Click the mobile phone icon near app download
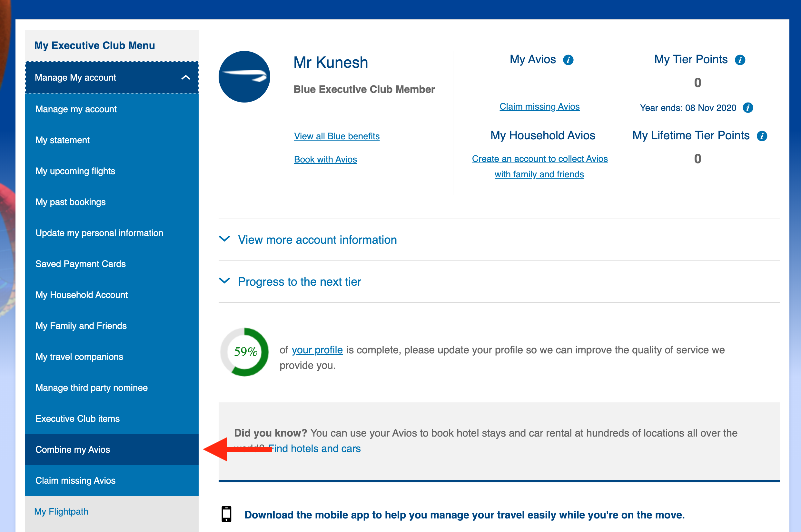The image size is (801, 532). pyautogui.click(x=226, y=514)
